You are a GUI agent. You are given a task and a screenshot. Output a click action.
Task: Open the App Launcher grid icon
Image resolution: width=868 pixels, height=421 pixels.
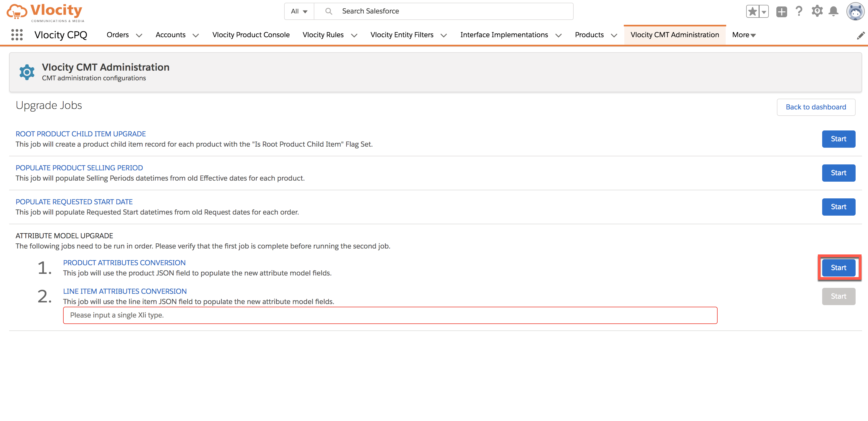[x=17, y=35]
